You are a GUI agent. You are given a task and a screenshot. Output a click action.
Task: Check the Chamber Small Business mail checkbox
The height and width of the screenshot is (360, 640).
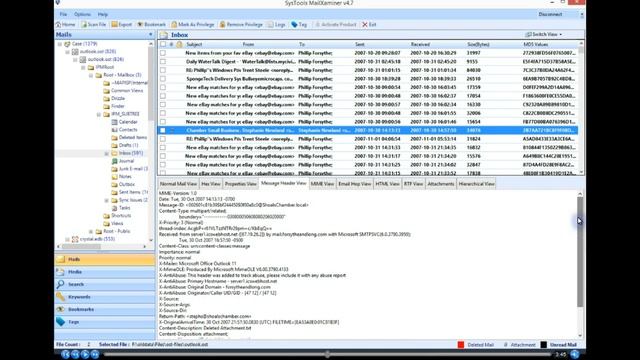point(163,130)
